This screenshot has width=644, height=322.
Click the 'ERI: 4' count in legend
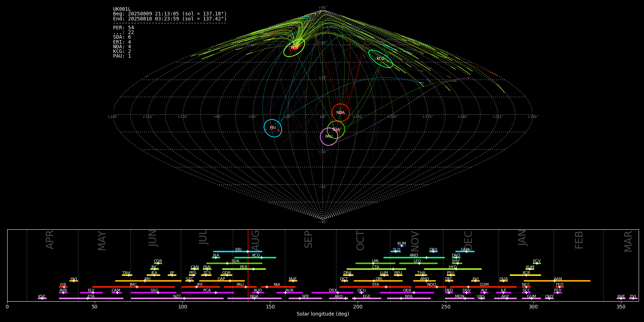tap(122, 42)
